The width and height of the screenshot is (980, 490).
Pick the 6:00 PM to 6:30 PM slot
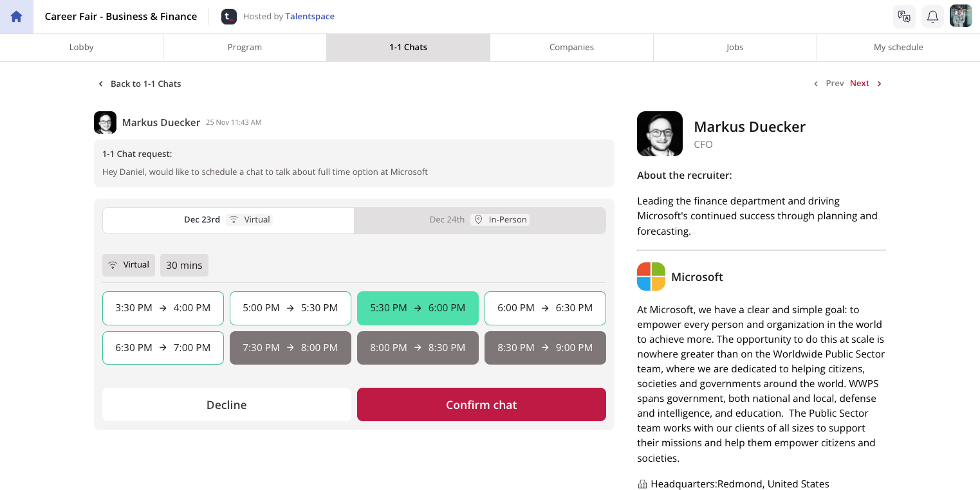(x=545, y=308)
